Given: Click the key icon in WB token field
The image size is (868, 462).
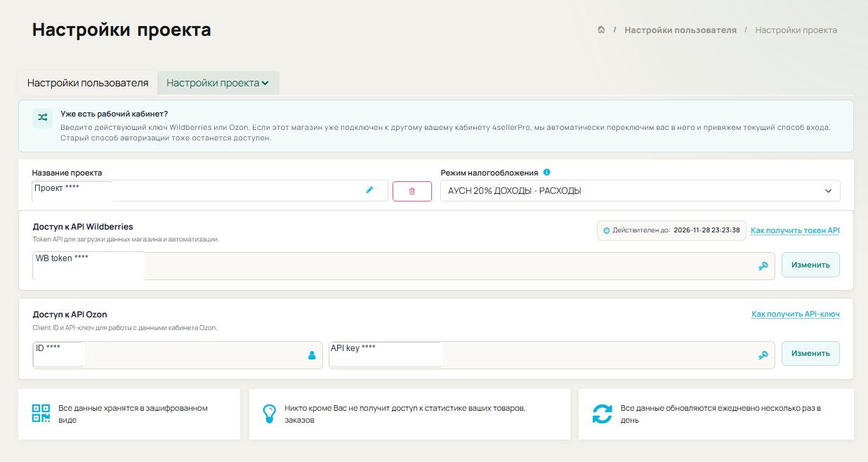Looking at the screenshot, I should (x=763, y=265).
